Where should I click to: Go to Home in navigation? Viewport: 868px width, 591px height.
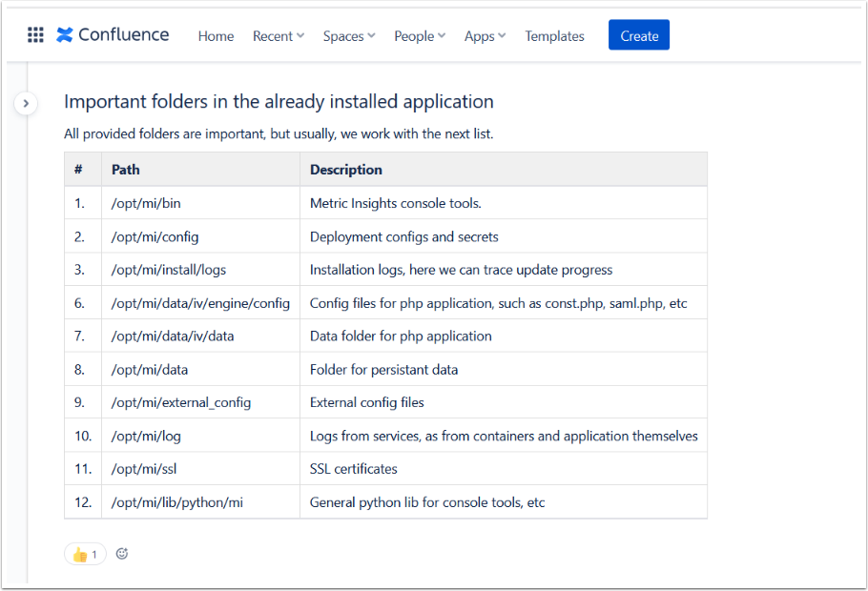(216, 36)
